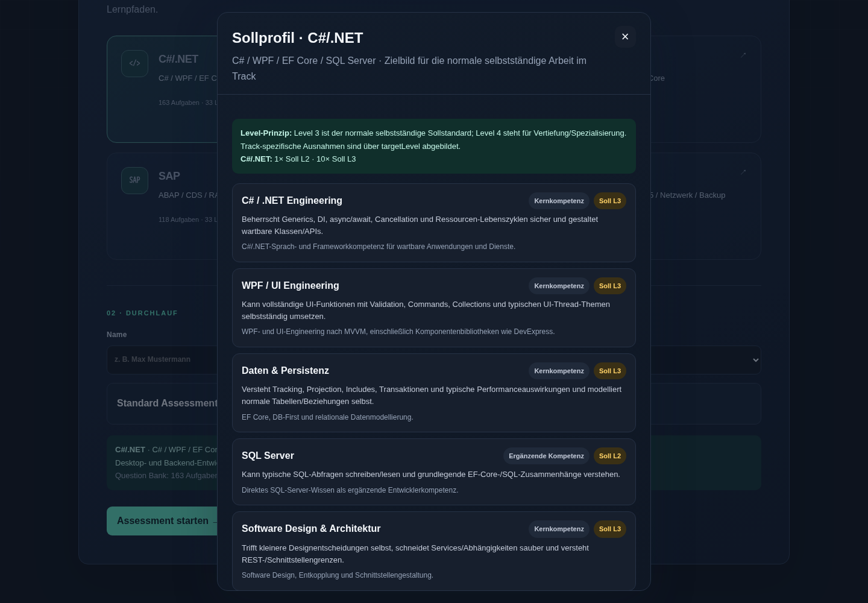Viewport: 868px width, 603px height.
Task: Click the Level-Prinzip info box
Action: tap(434, 146)
